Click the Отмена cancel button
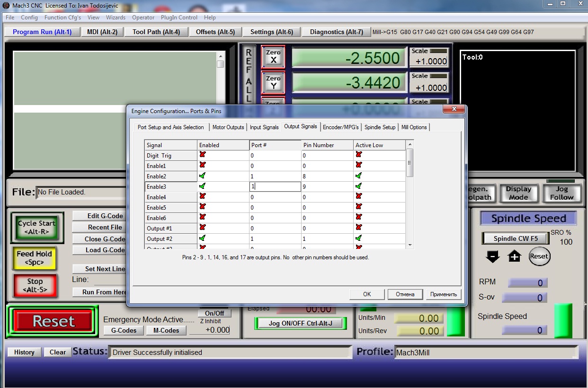588x388 pixels. click(405, 294)
